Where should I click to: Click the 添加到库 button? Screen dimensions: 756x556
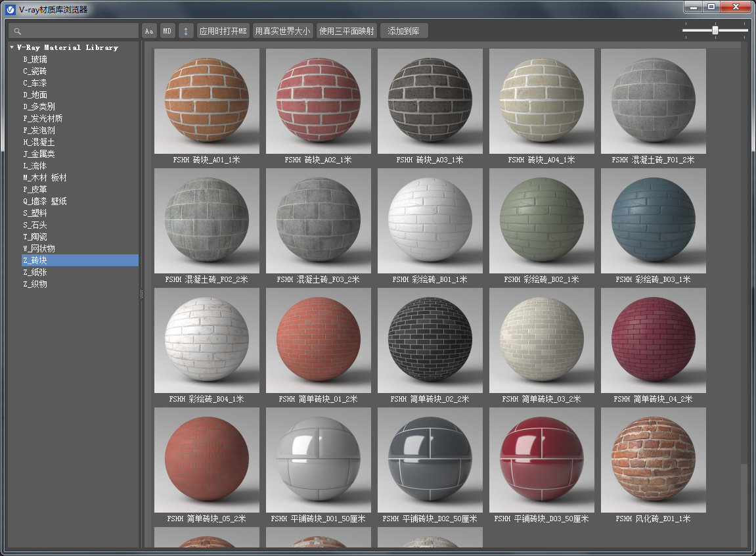tap(403, 31)
